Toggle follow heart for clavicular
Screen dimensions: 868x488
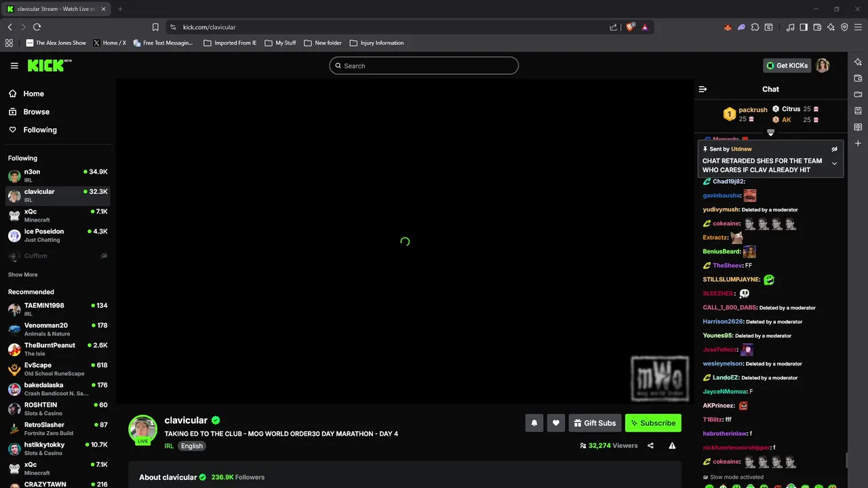(x=556, y=423)
